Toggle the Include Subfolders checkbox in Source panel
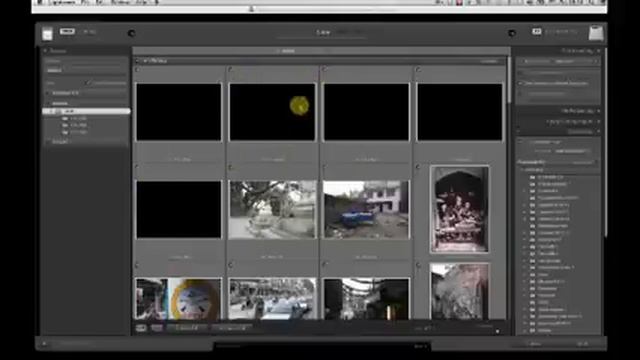The image size is (640, 360). click(88, 83)
